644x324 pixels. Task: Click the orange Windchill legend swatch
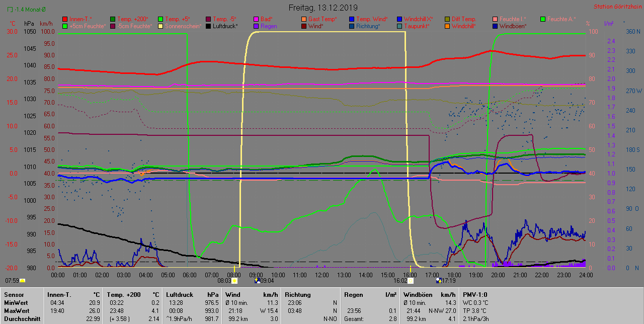click(448, 26)
